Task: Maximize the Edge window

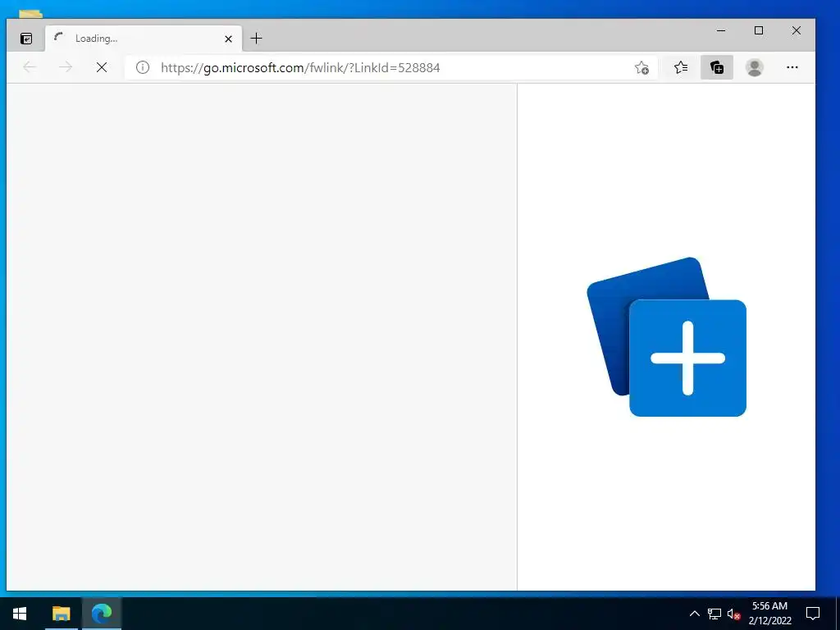Action: tap(759, 30)
